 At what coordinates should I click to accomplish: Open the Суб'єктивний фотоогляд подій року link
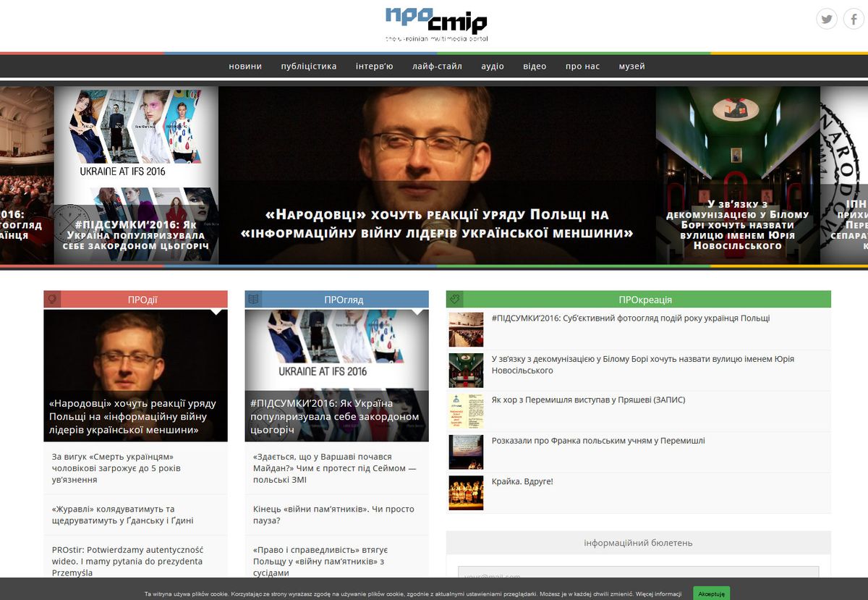(x=631, y=318)
